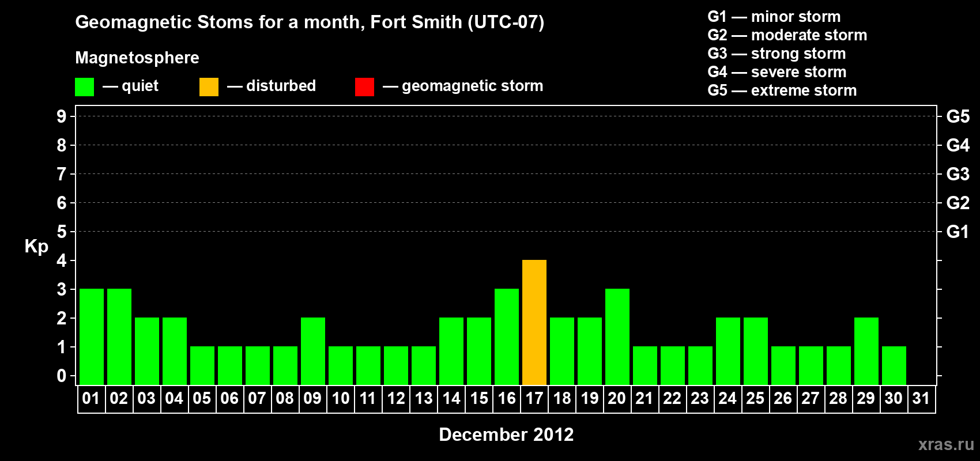Viewport: 980px width, 461px height.
Task: Click day label '17' on the x-axis
Action: pyautogui.click(x=534, y=398)
